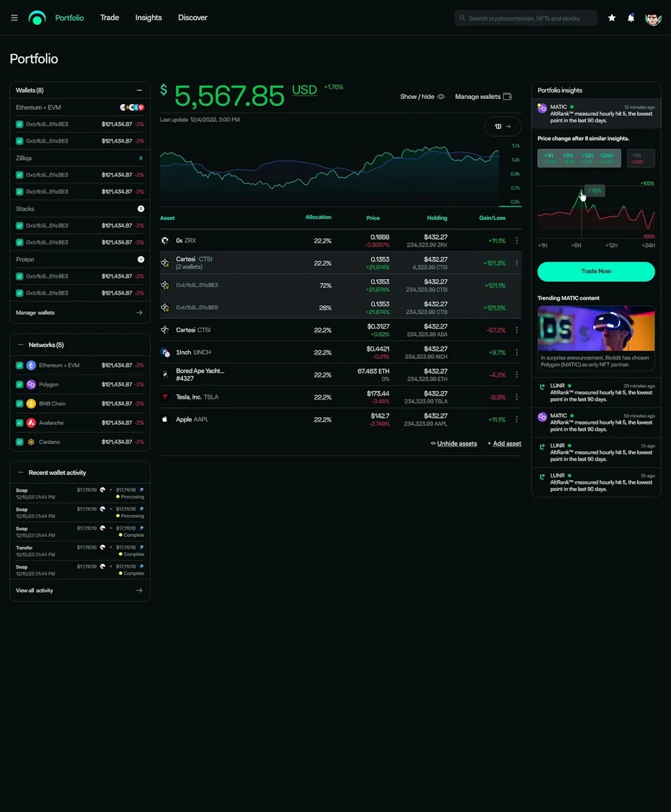
Task: Uncheck the first Ethereum wallet checkbox
Action: click(20, 123)
